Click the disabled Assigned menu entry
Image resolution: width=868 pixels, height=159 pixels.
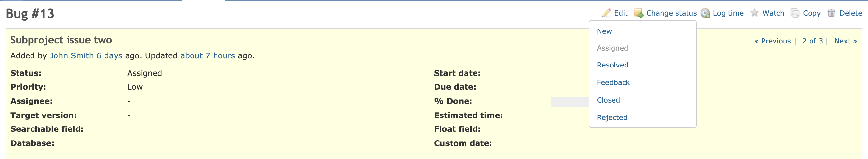(x=612, y=48)
